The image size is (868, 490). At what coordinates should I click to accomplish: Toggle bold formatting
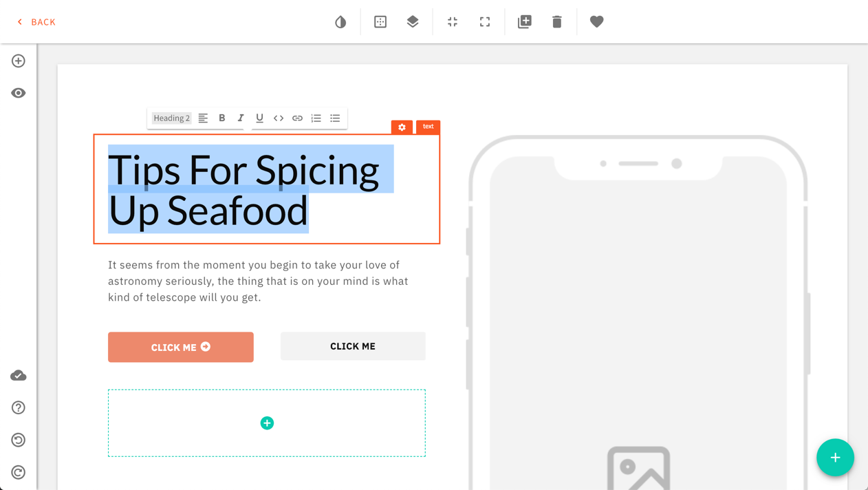point(222,118)
